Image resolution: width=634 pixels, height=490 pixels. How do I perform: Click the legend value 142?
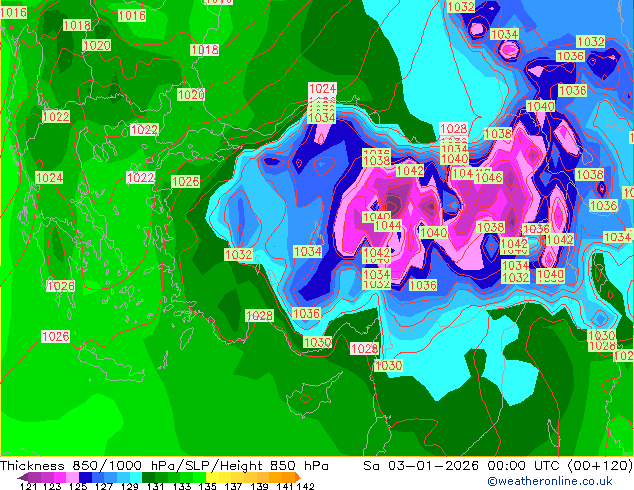(306, 486)
